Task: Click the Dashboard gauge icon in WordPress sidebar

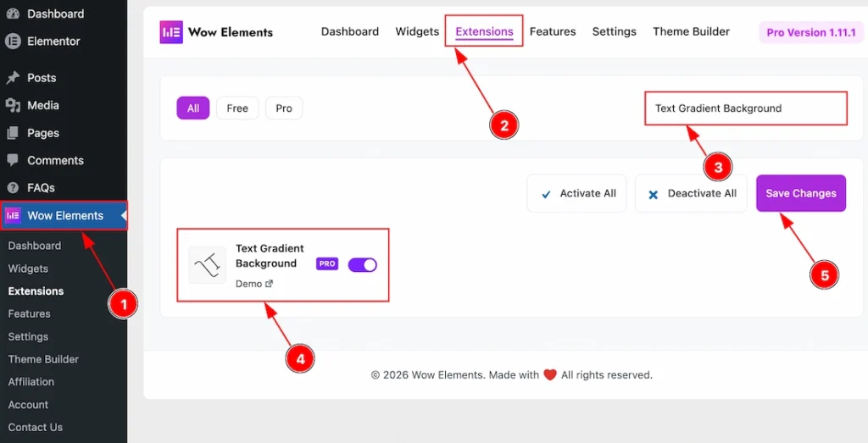Action: pyautogui.click(x=13, y=14)
